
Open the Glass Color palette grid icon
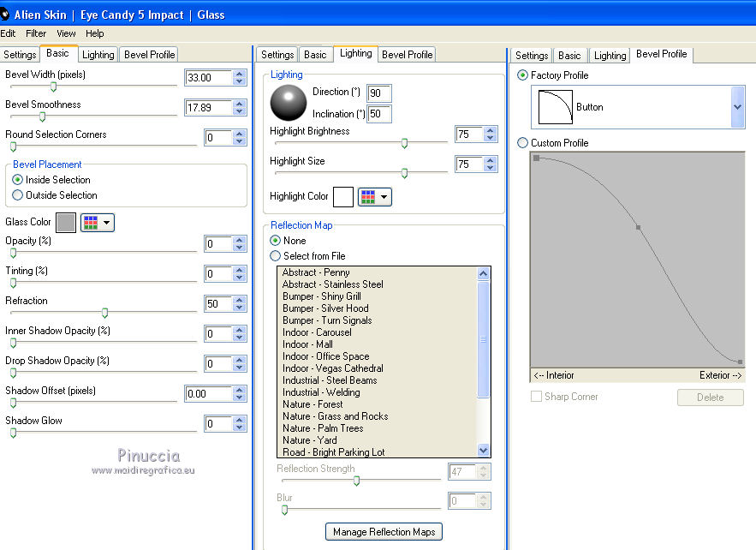(91, 223)
